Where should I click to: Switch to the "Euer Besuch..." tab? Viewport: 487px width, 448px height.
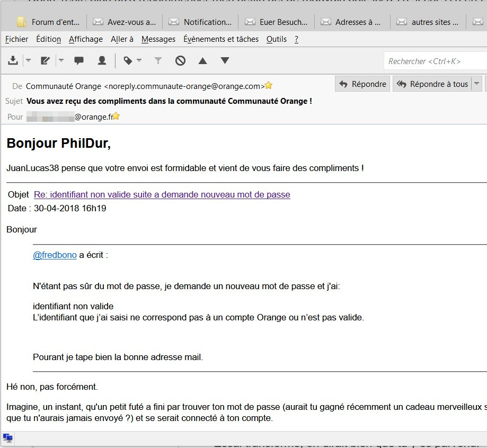277,22
